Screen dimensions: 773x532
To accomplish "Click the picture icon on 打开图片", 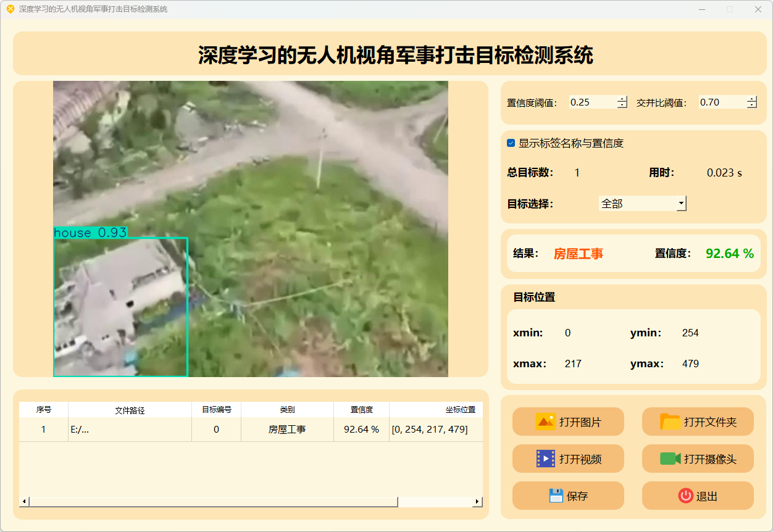I will 546,422.
